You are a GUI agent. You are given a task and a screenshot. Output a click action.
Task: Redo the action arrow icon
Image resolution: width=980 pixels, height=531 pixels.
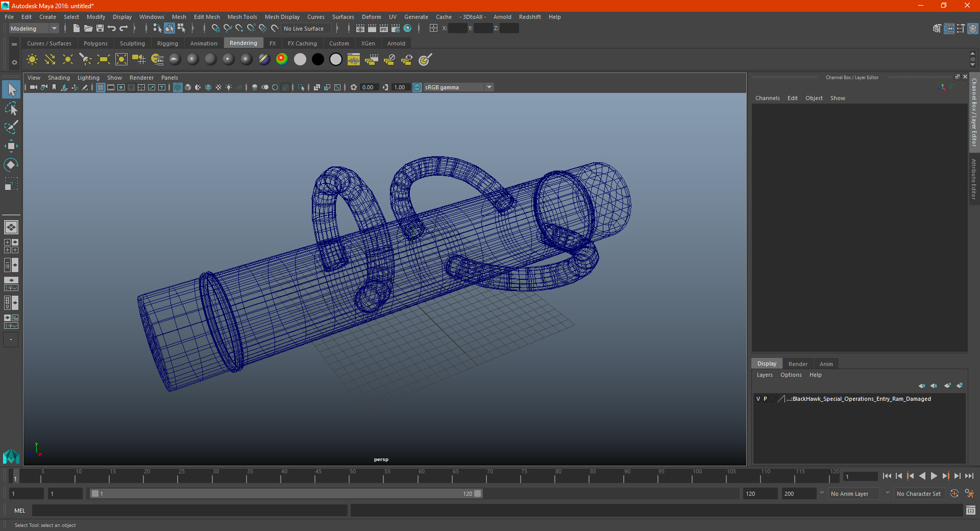click(x=124, y=29)
